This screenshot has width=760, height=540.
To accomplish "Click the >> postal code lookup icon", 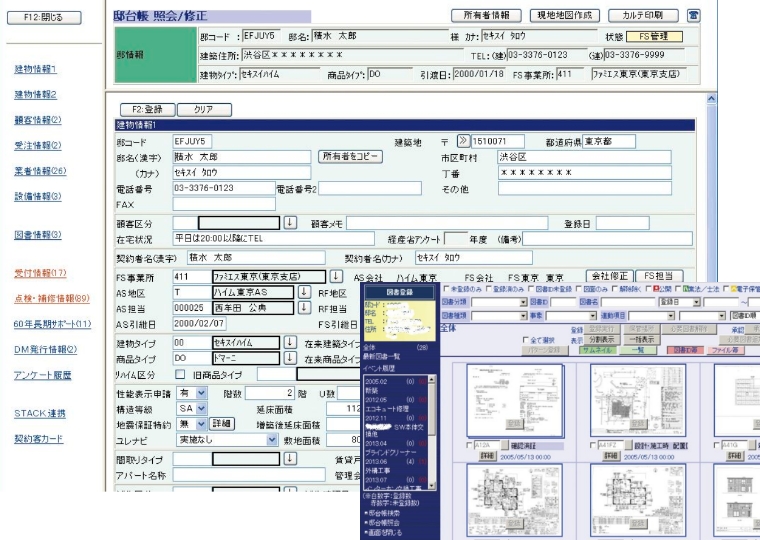I will (463, 141).
